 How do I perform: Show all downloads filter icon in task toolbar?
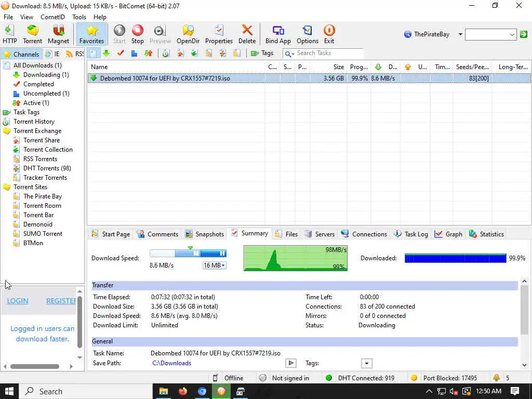coord(94,54)
